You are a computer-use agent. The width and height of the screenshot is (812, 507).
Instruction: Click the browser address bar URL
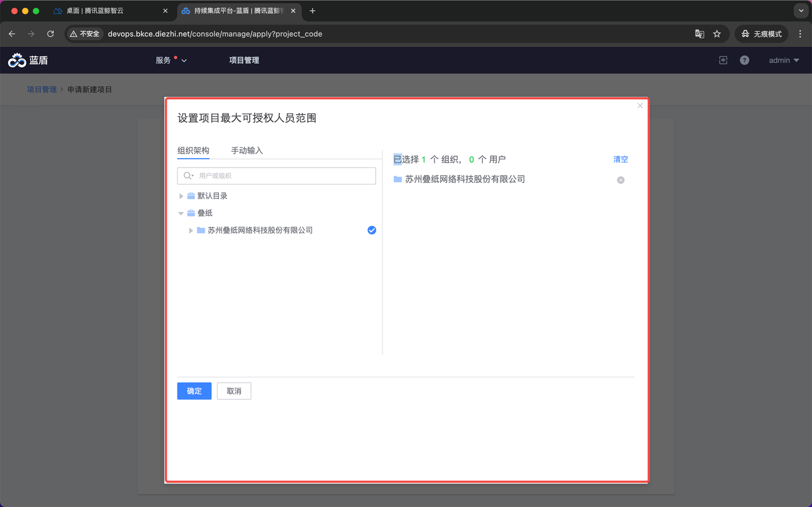[x=215, y=34]
